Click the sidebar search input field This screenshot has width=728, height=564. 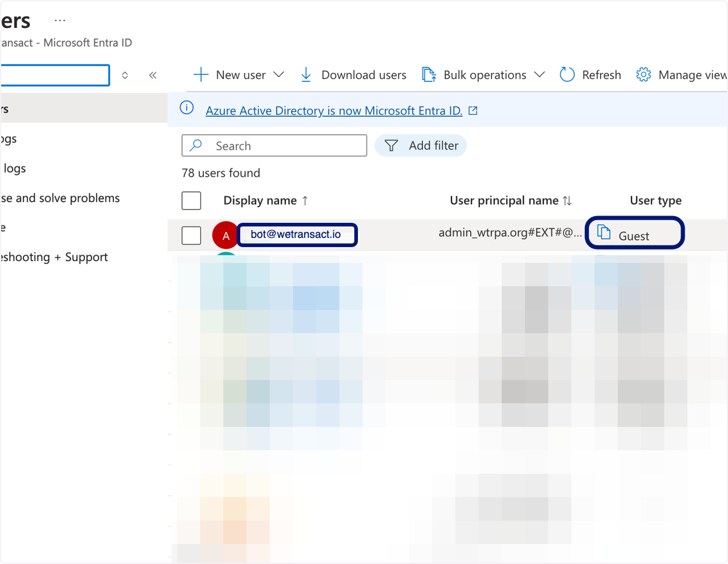point(55,75)
